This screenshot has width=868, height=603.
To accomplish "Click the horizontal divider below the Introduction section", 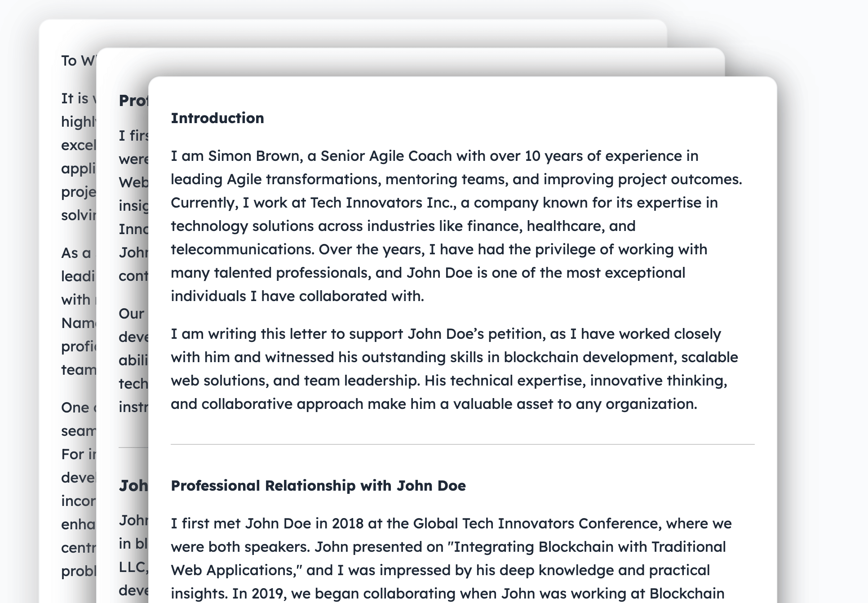I will coord(463,444).
